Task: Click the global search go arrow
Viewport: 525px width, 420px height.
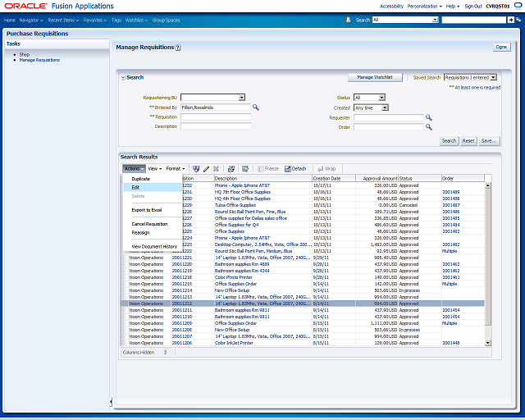Action: point(510,20)
